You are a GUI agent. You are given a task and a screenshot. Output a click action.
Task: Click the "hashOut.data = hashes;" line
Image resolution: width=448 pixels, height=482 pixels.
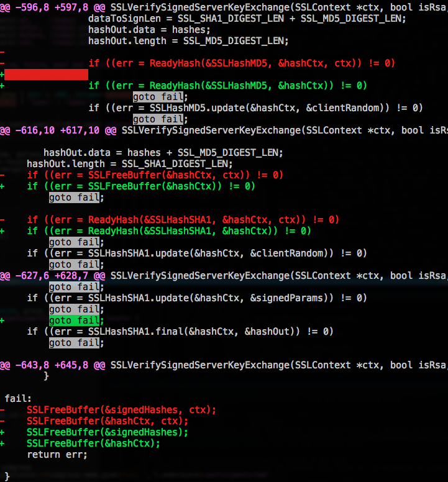click(x=149, y=29)
